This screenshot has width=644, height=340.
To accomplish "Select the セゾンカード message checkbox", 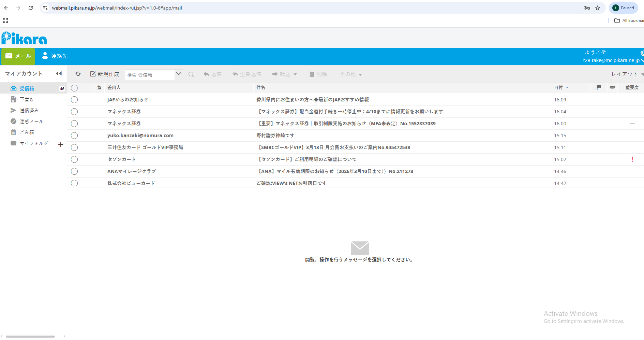I will (74, 159).
